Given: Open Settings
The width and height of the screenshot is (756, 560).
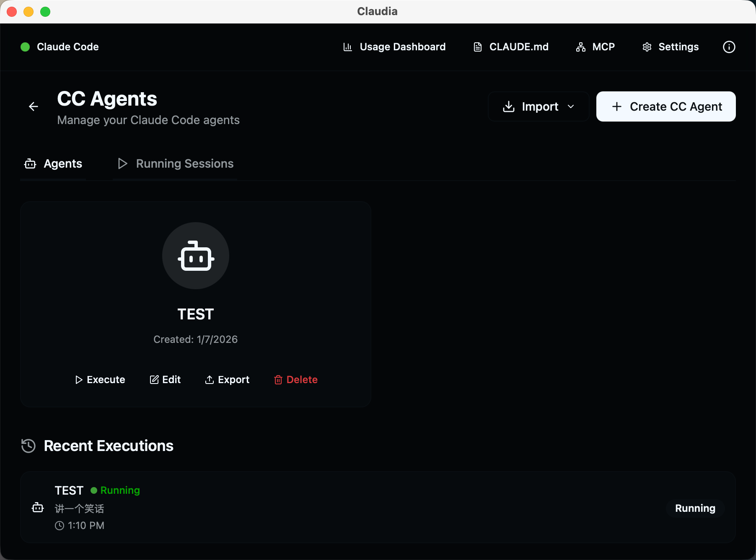Looking at the screenshot, I should (671, 47).
